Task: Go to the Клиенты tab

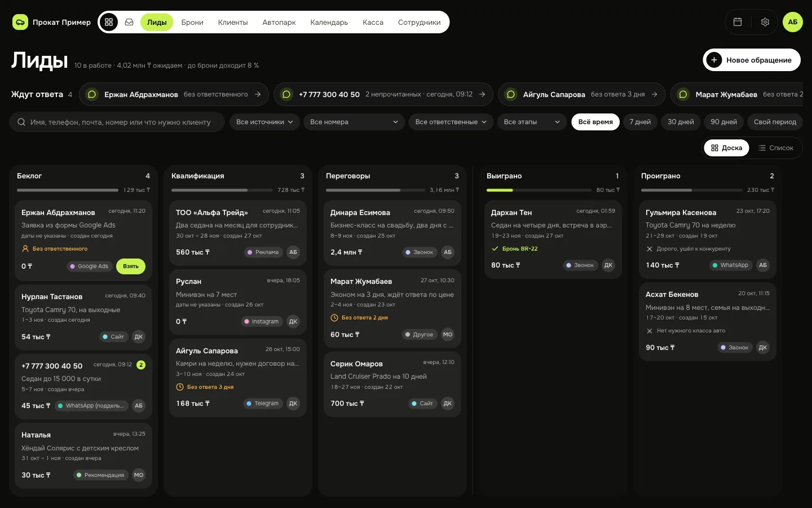Action: [233, 22]
